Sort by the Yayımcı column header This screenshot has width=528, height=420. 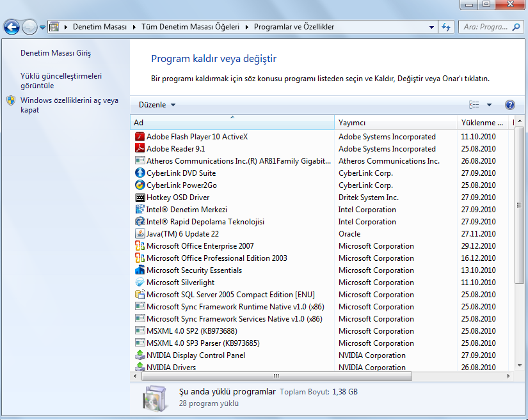(396, 123)
